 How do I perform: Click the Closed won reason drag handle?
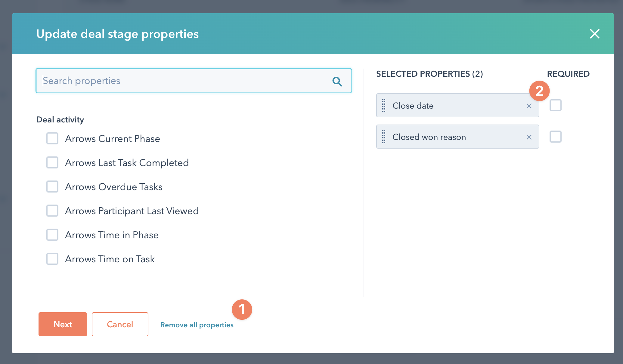tap(384, 137)
